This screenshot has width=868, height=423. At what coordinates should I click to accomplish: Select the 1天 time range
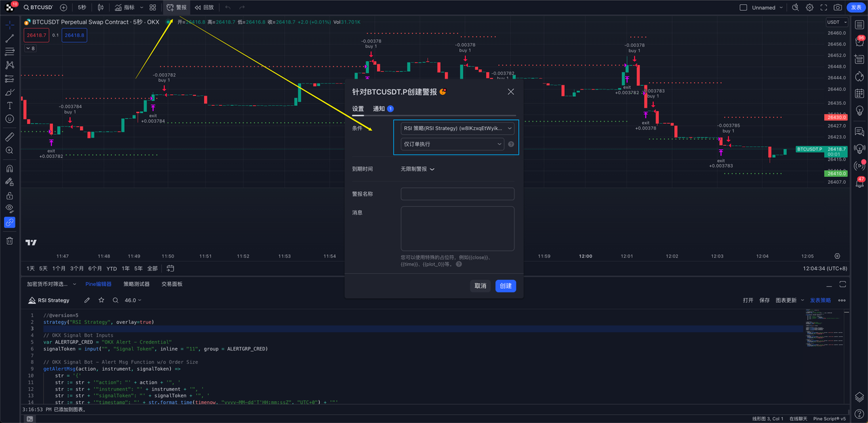31,268
